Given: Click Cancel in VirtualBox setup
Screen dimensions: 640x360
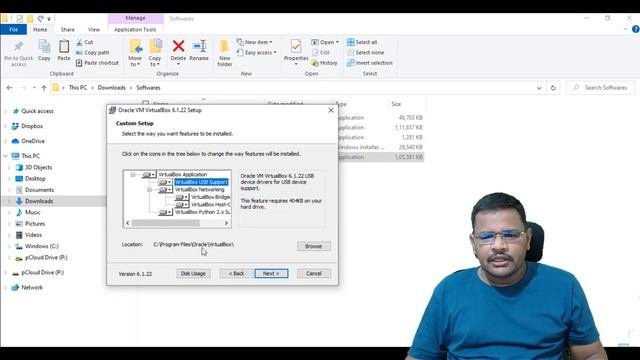Looking at the screenshot, I should pyautogui.click(x=314, y=273).
